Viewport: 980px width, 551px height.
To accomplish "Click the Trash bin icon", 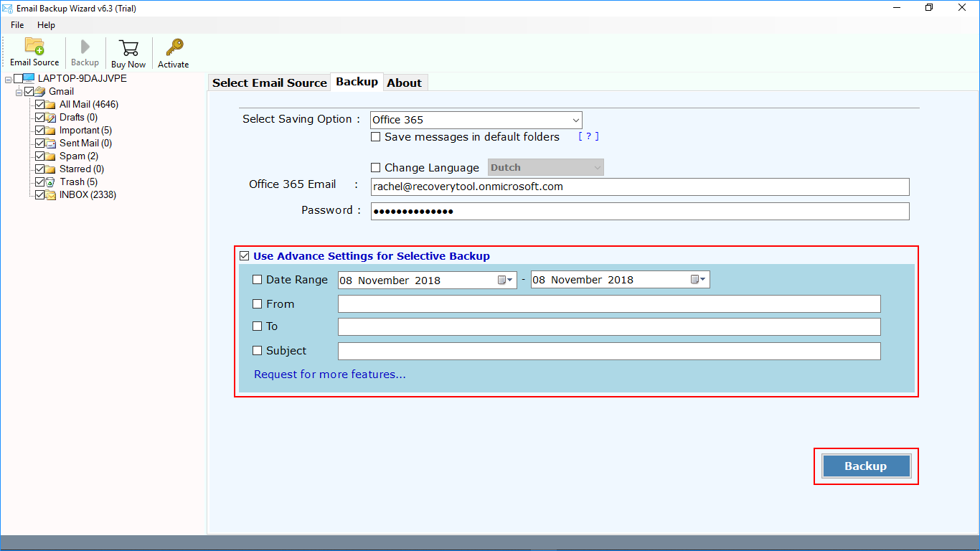I will 51,182.
